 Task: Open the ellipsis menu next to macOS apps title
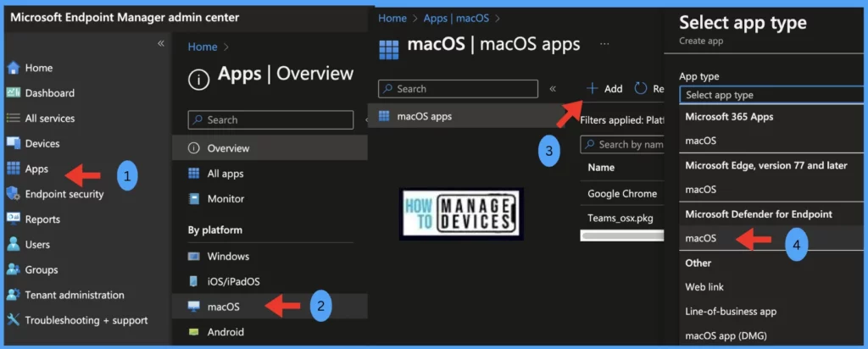point(604,44)
